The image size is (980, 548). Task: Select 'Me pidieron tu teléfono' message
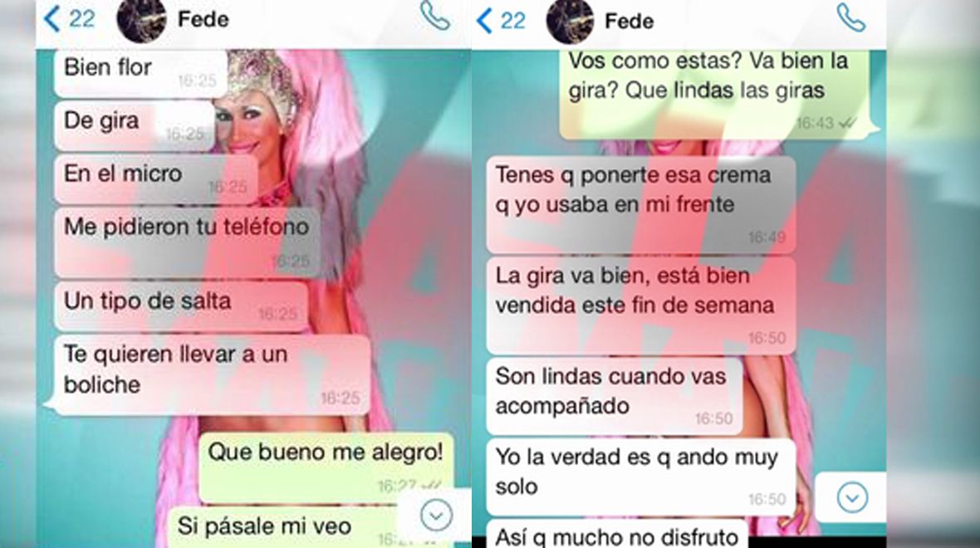(x=188, y=242)
